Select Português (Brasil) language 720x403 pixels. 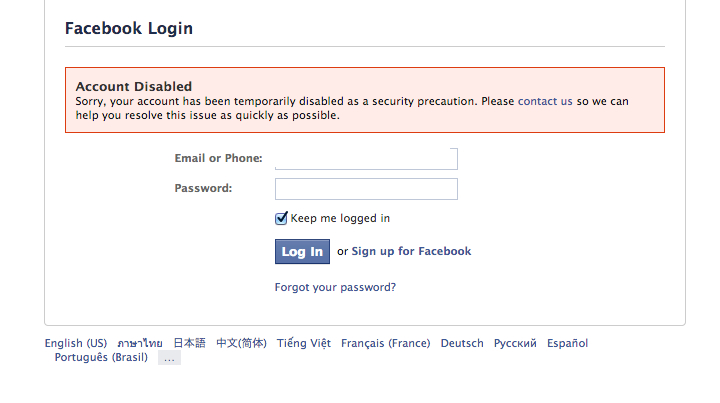tap(101, 357)
